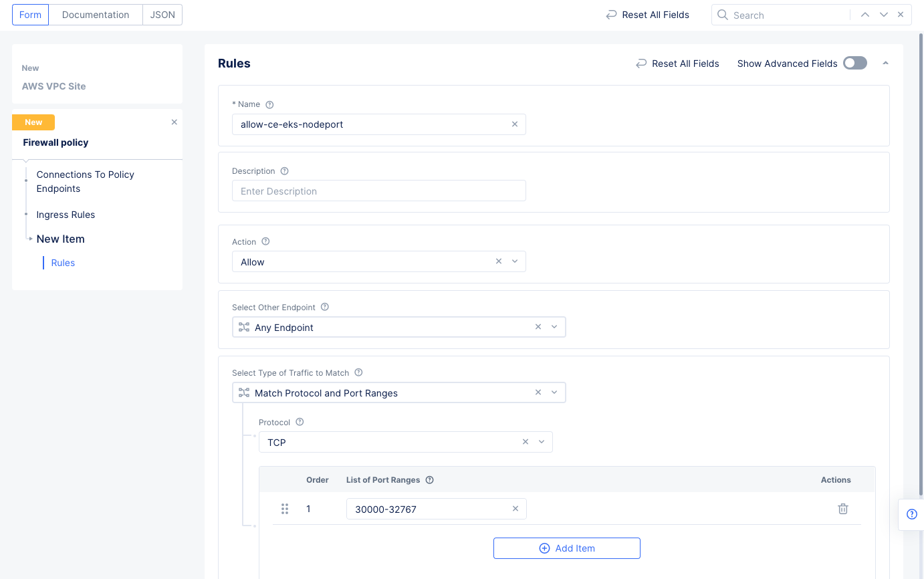The height and width of the screenshot is (579, 924).
Task: Collapse the Rules section with the caret
Action: 885,64
